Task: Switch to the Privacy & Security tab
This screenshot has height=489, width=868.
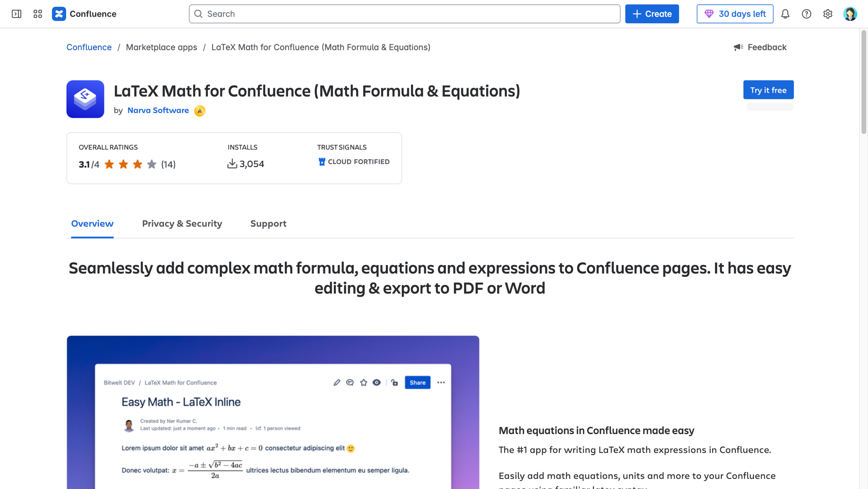Action: pos(182,224)
